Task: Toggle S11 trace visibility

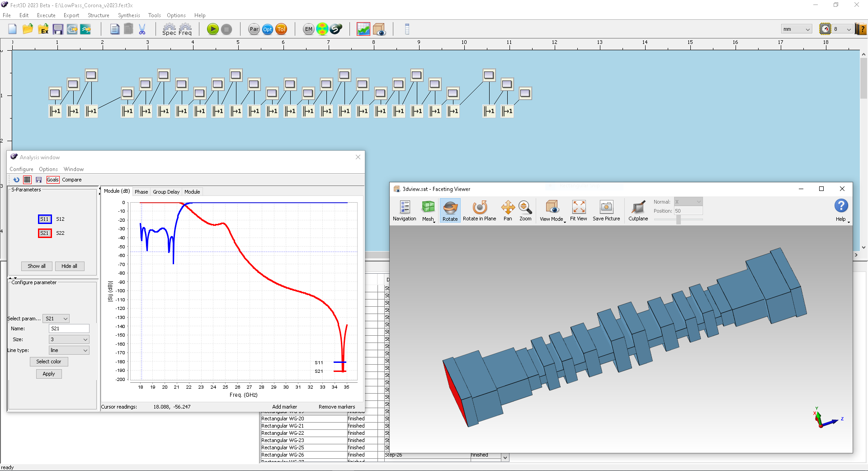Action: (45, 219)
